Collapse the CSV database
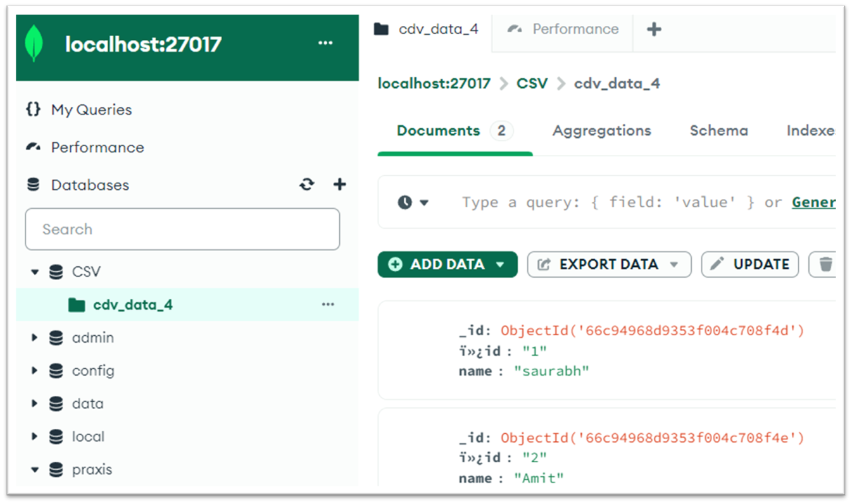This screenshot has height=504, width=852. 35,272
